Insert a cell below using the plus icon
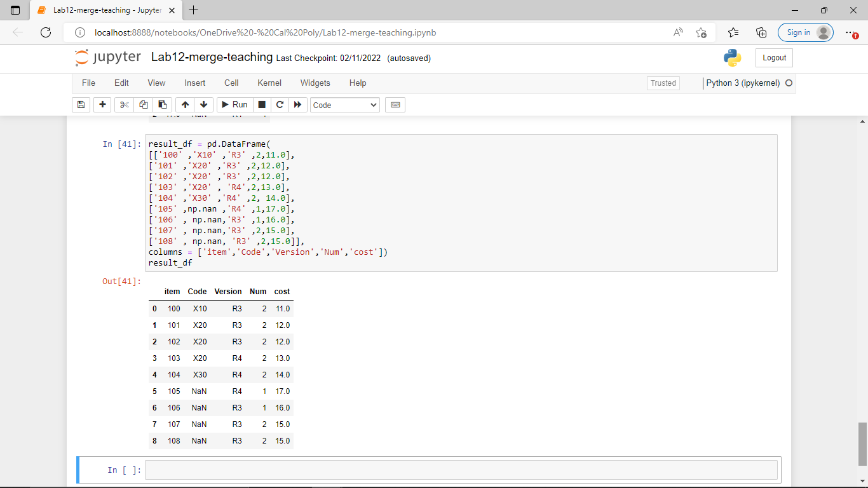 tap(102, 105)
